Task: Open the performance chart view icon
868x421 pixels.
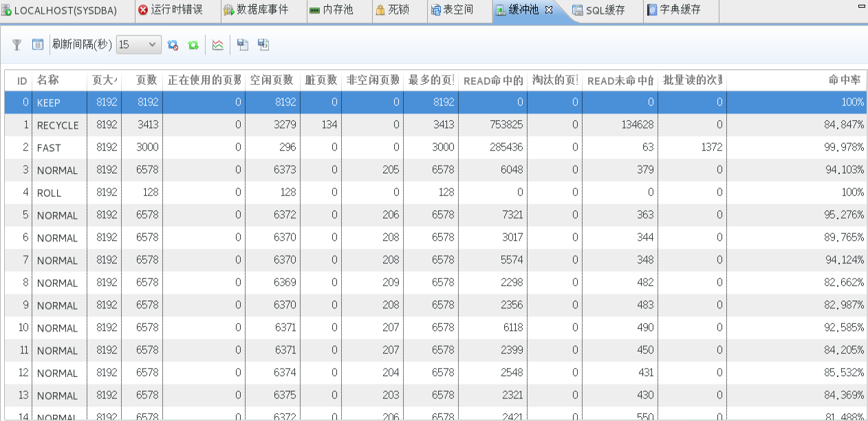Action: 217,45
